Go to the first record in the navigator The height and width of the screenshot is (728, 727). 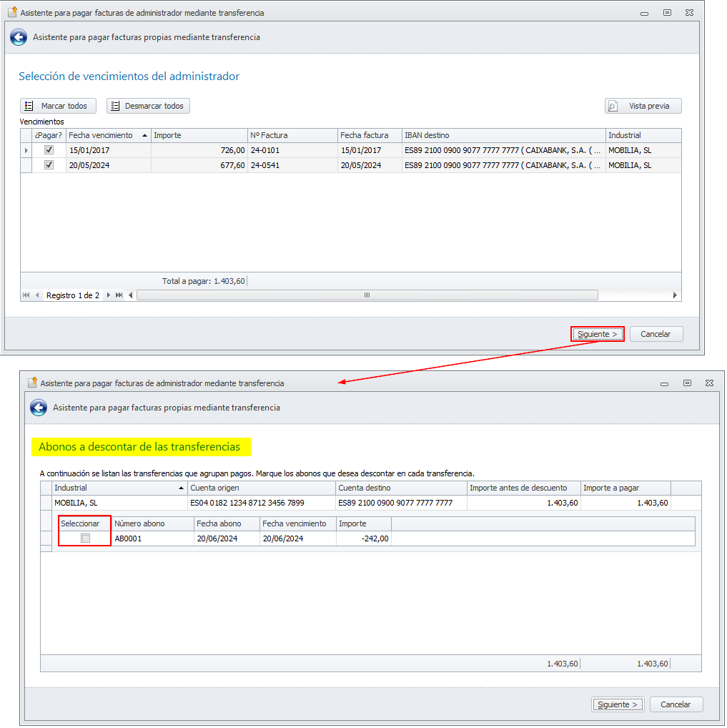26,295
